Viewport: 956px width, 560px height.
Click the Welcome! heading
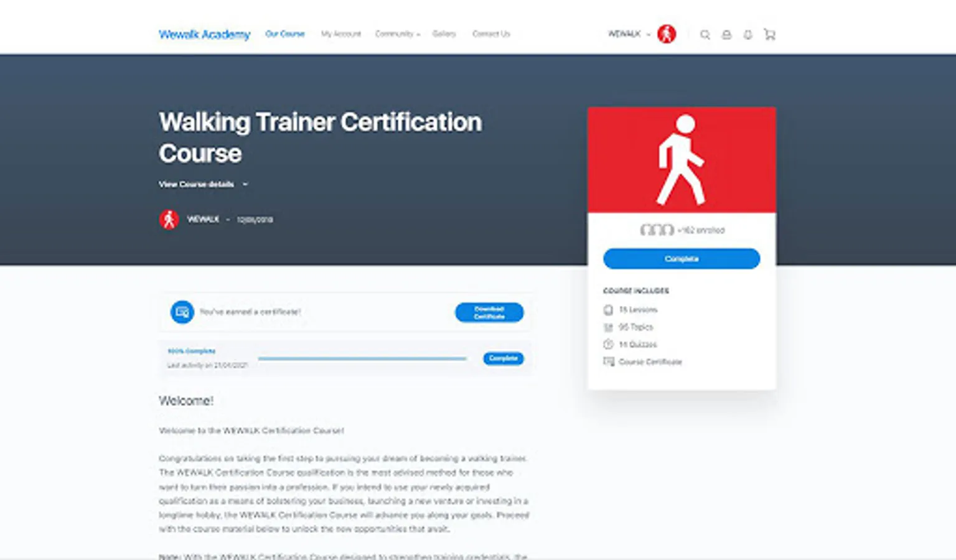pos(186,401)
